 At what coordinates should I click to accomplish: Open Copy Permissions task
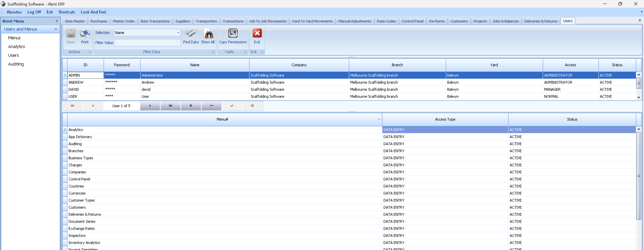tap(232, 34)
